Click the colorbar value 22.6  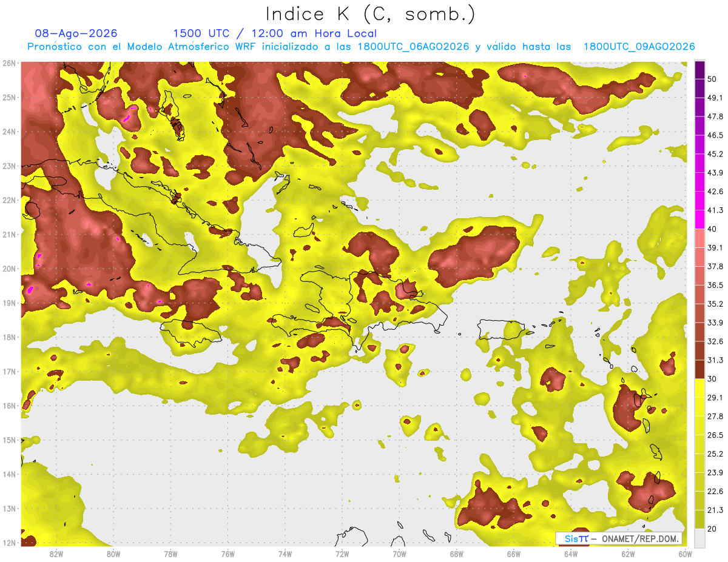[x=715, y=492]
